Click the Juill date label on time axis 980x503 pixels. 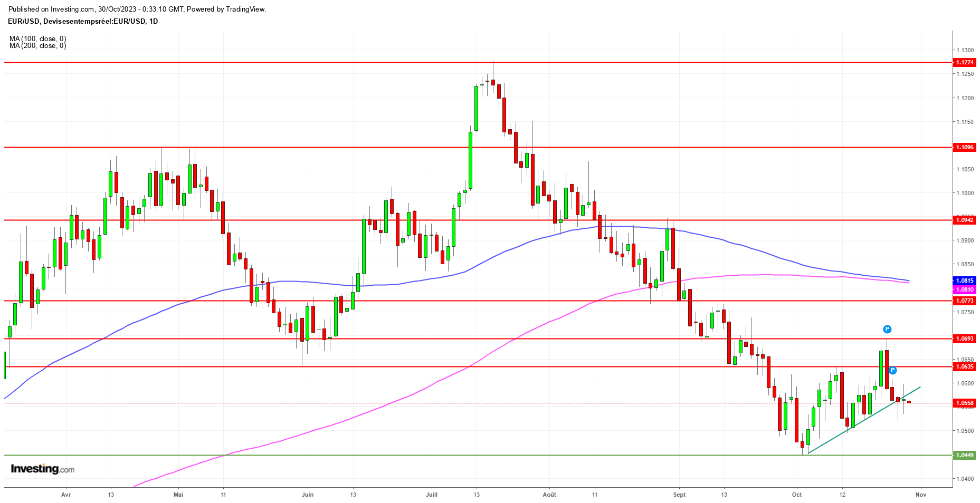pyautogui.click(x=432, y=495)
